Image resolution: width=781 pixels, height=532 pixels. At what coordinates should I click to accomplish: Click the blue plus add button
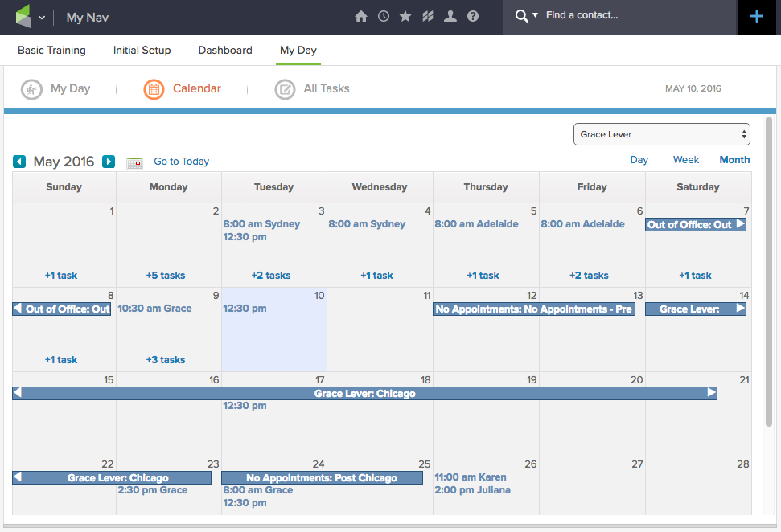(756, 17)
